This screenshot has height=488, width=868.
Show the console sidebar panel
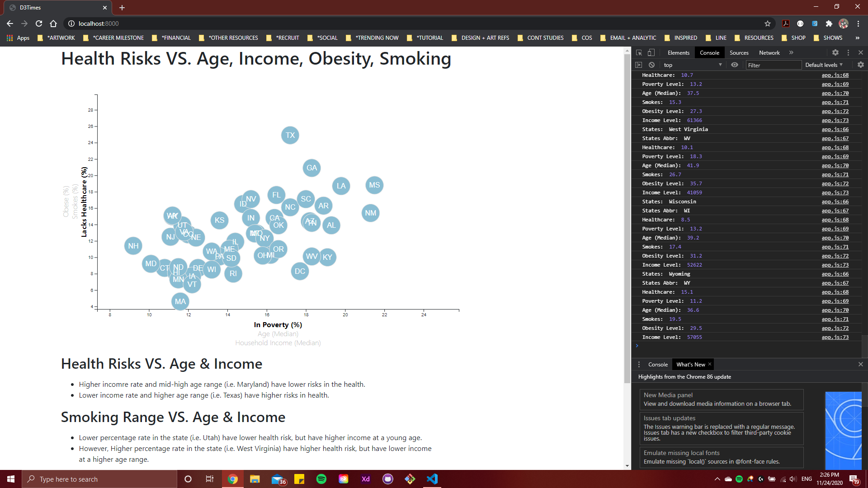point(638,65)
